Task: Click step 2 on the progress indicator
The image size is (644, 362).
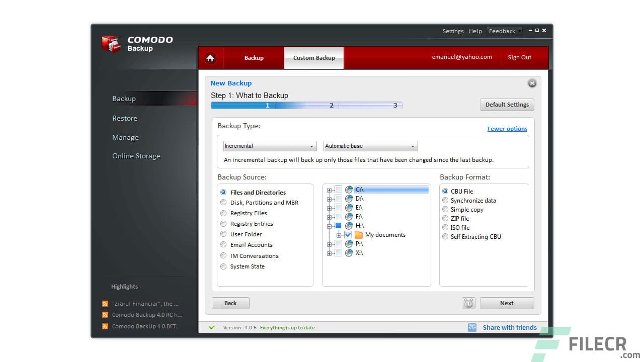Action: click(332, 105)
